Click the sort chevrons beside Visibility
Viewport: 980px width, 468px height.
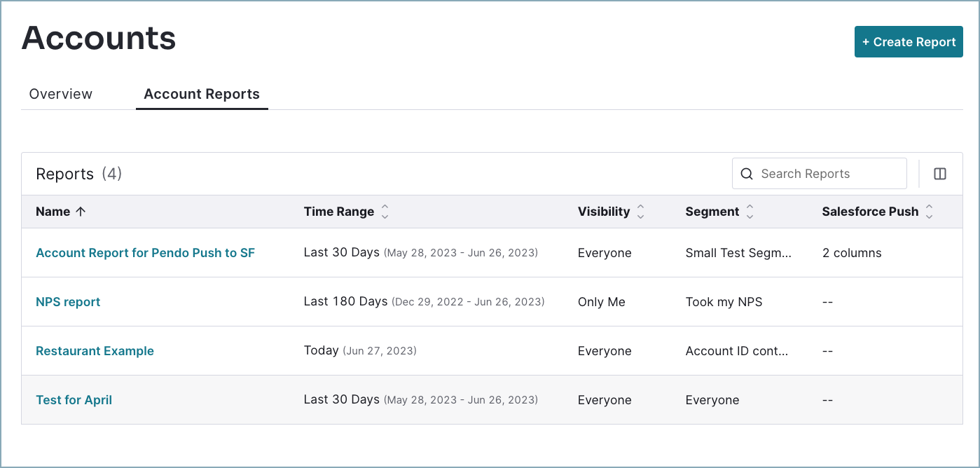coord(640,211)
